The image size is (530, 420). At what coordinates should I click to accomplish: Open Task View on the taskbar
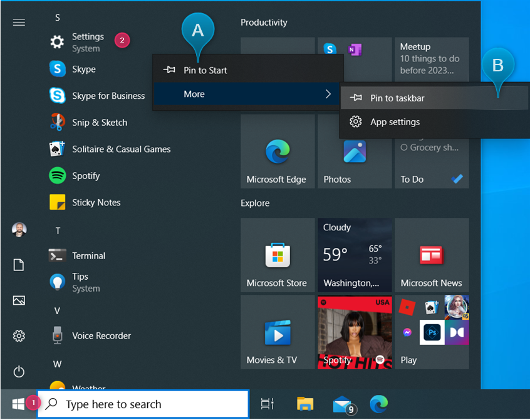pyautogui.click(x=267, y=404)
